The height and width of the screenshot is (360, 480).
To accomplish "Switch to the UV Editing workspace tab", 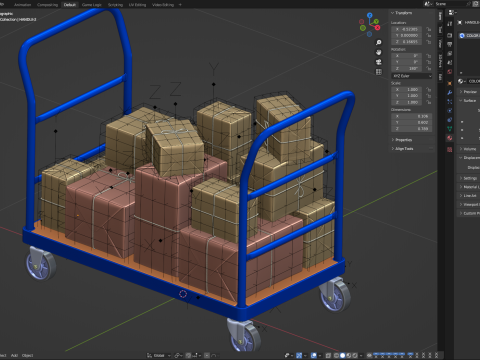I will [137, 5].
